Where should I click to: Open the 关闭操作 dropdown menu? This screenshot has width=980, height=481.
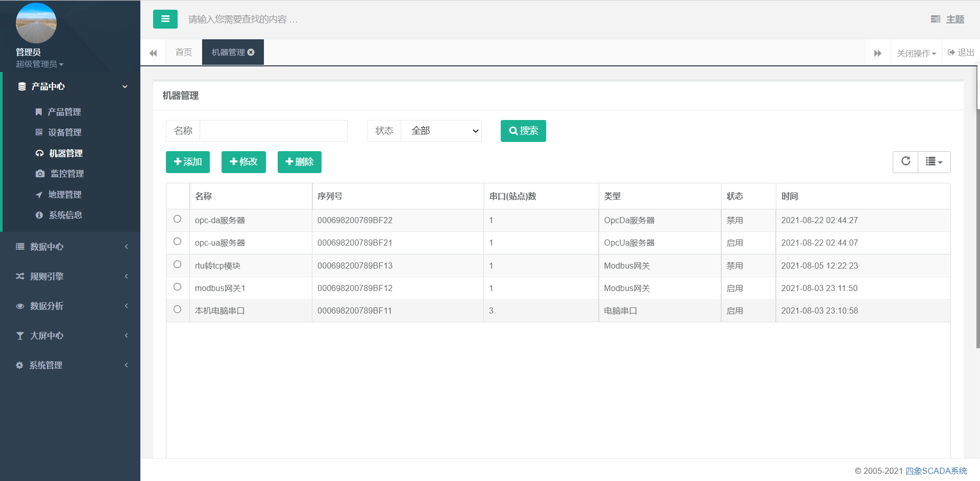click(x=916, y=53)
